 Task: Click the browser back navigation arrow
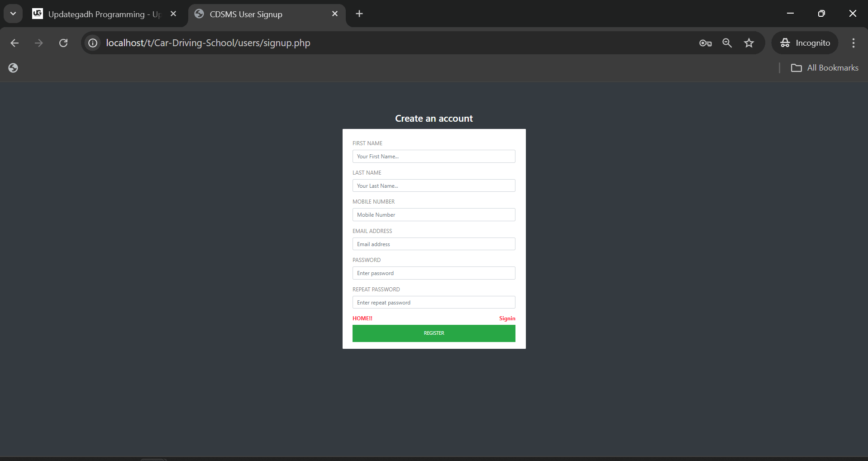click(x=14, y=43)
